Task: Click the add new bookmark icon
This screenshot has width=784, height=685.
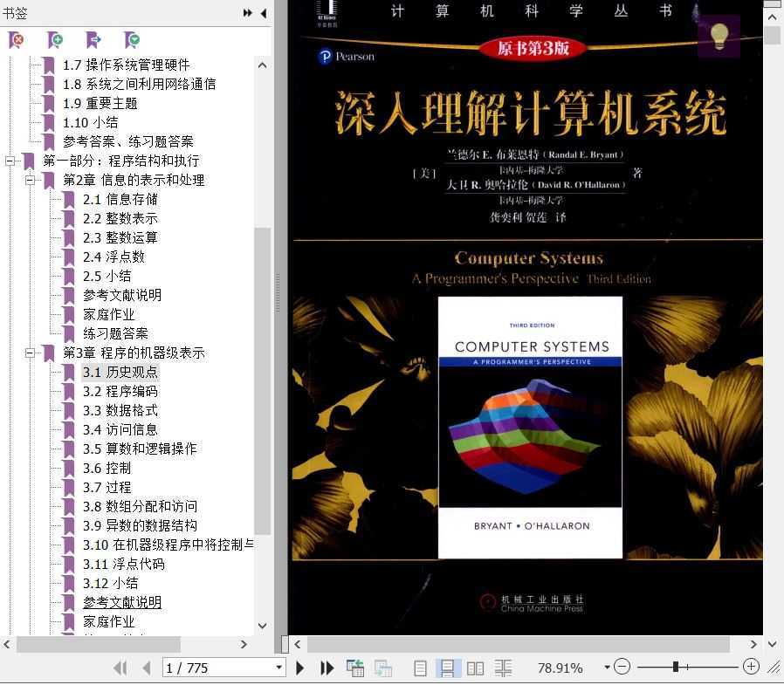Action: point(54,39)
